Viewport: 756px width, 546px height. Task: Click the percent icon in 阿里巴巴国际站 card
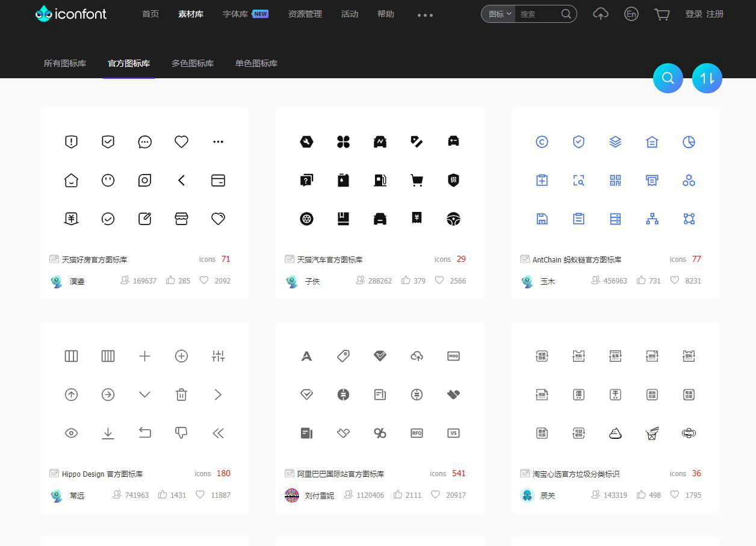pyautogui.click(x=380, y=433)
